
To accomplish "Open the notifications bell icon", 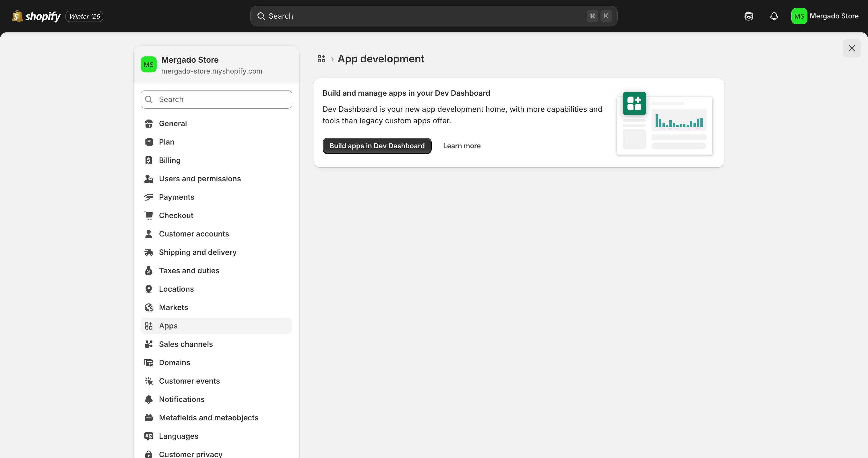I will click(774, 16).
